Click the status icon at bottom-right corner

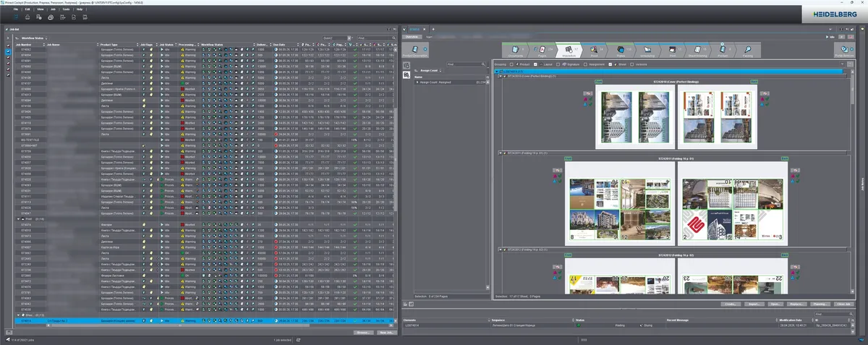click(861, 338)
